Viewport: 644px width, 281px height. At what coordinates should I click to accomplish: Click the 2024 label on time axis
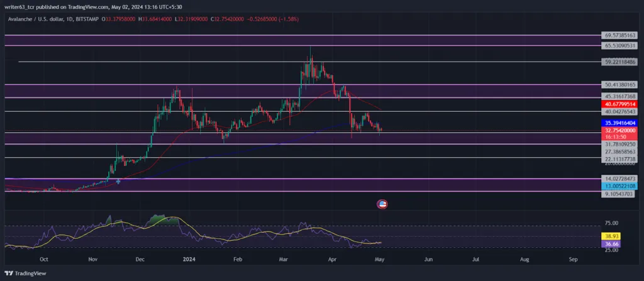click(x=189, y=260)
